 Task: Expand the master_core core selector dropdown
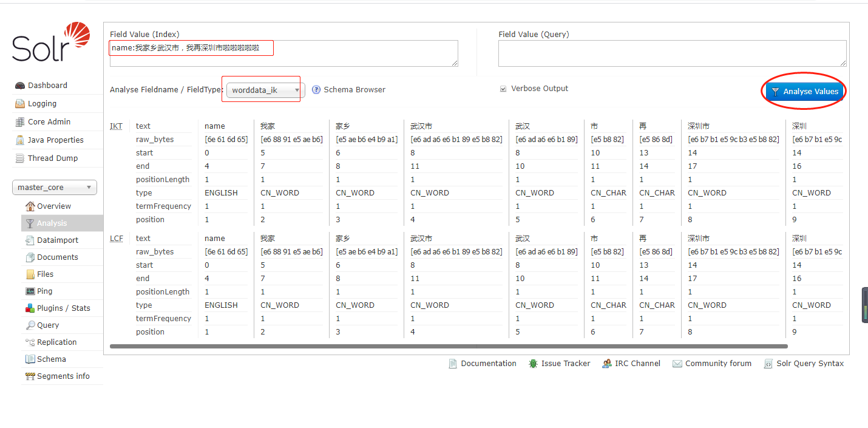pos(55,188)
